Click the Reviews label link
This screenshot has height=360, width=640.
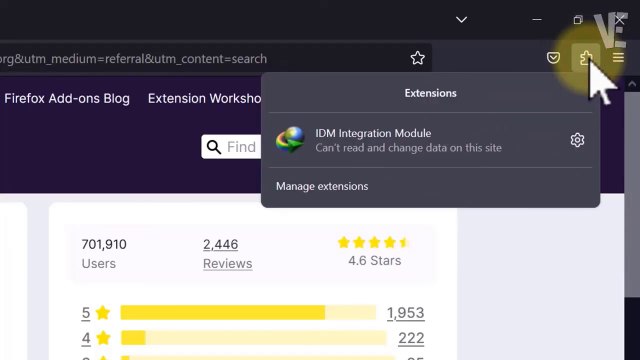227,264
